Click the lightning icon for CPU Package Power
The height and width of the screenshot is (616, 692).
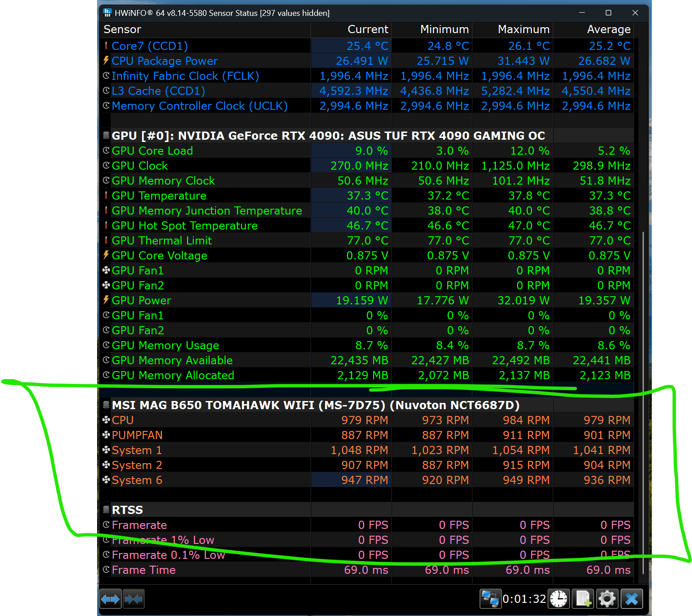[106, 60]
